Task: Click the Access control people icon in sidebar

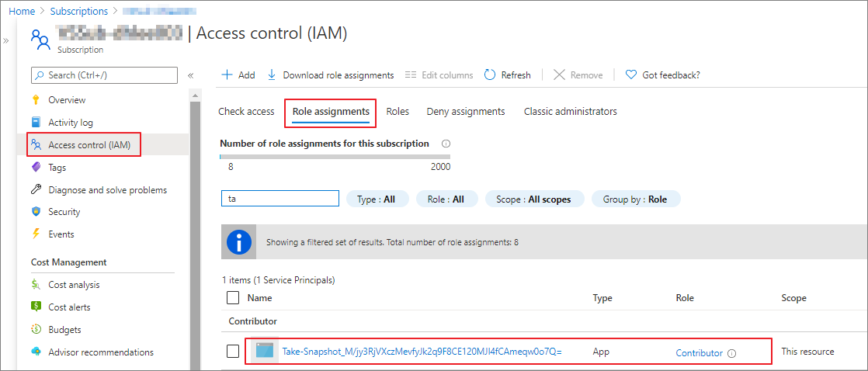Action: point(36,145)
